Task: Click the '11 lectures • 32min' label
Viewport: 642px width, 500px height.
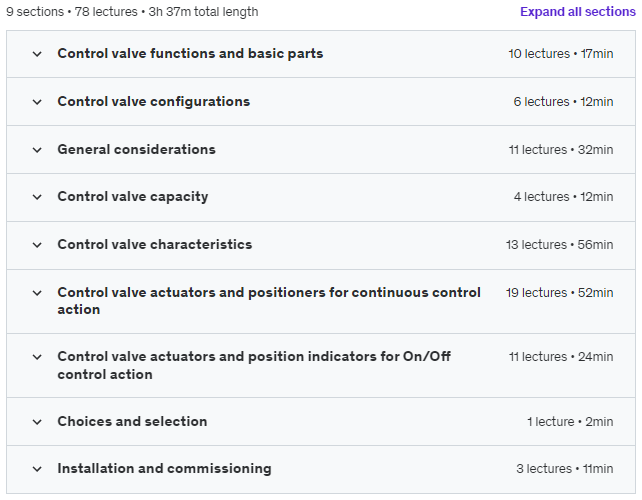Action: pos(561,149)
